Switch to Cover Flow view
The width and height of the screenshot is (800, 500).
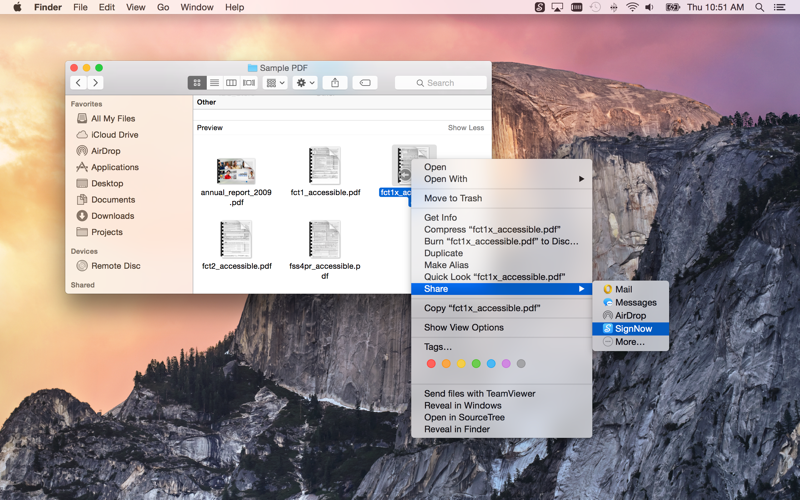pyautogui.click(x=249, y=83)
